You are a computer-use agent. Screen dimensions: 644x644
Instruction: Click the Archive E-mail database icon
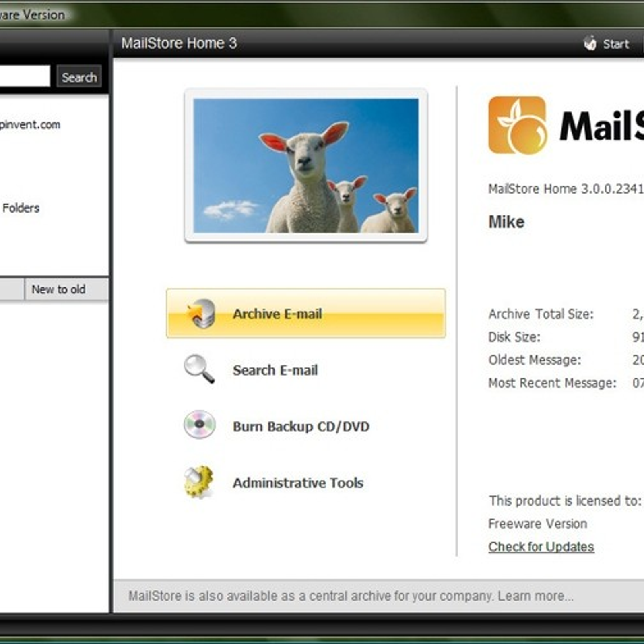(x=201, y=313)
